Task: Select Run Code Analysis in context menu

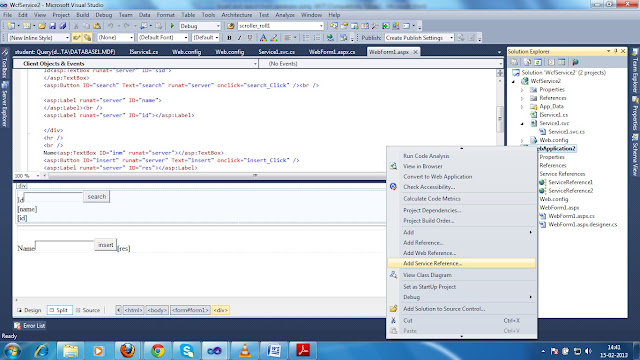Action: tap(462, 156)
